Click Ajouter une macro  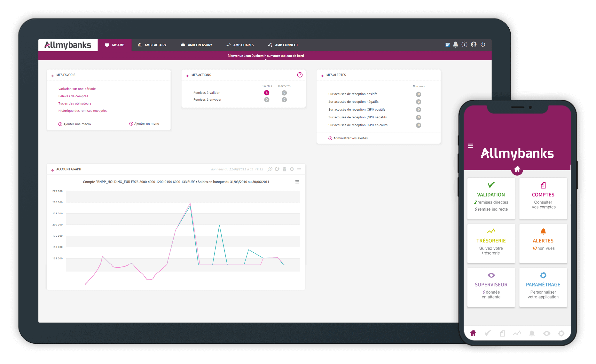coord(77,124)
